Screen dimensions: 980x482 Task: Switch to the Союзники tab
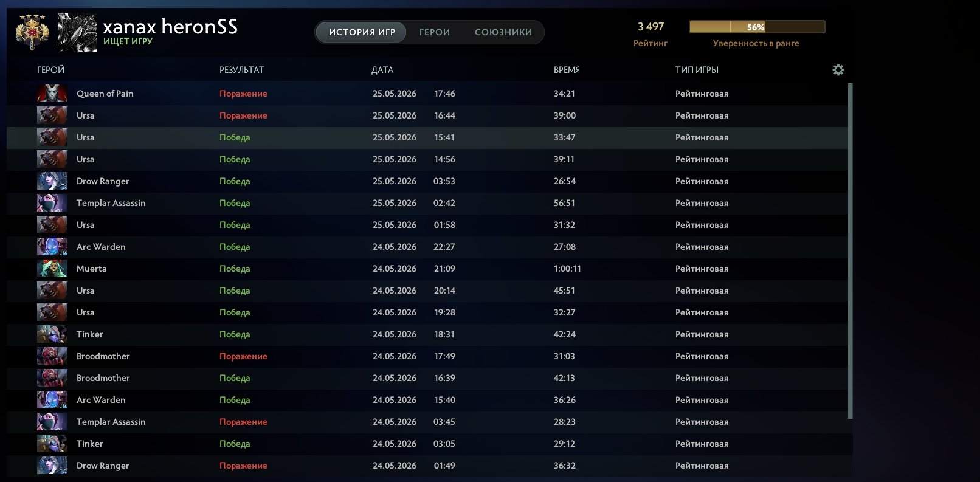503,32
